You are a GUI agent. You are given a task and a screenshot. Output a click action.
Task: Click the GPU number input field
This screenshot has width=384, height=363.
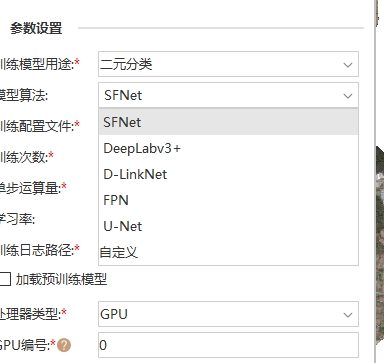pyautogui.click(x=228, y=345)
